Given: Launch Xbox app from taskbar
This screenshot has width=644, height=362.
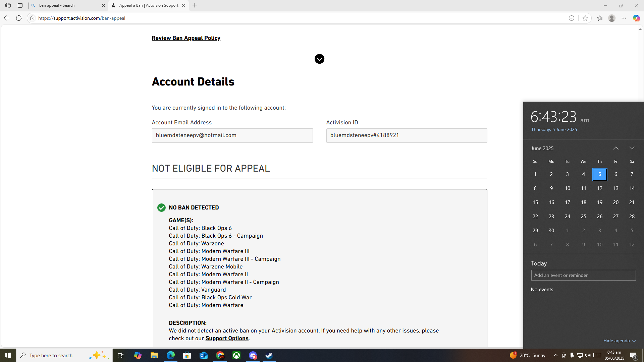Looking at the screenshot, I should [x=236, y=355].
